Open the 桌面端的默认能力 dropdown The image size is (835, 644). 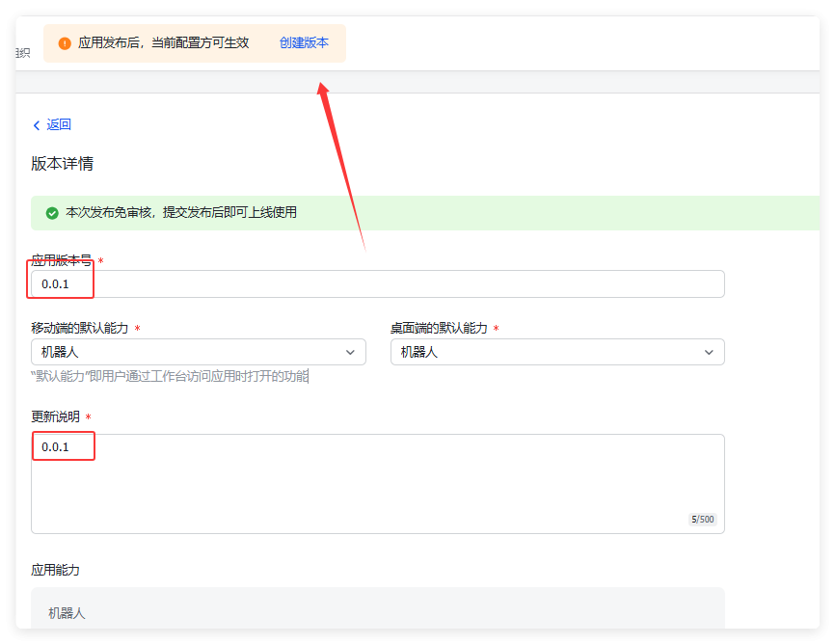(556, 352)
